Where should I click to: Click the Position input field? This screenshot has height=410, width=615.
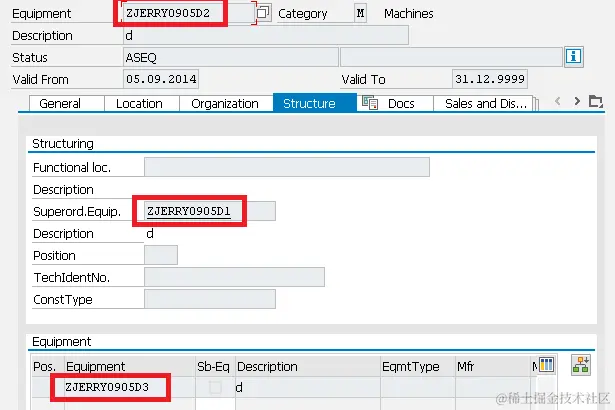161,255
